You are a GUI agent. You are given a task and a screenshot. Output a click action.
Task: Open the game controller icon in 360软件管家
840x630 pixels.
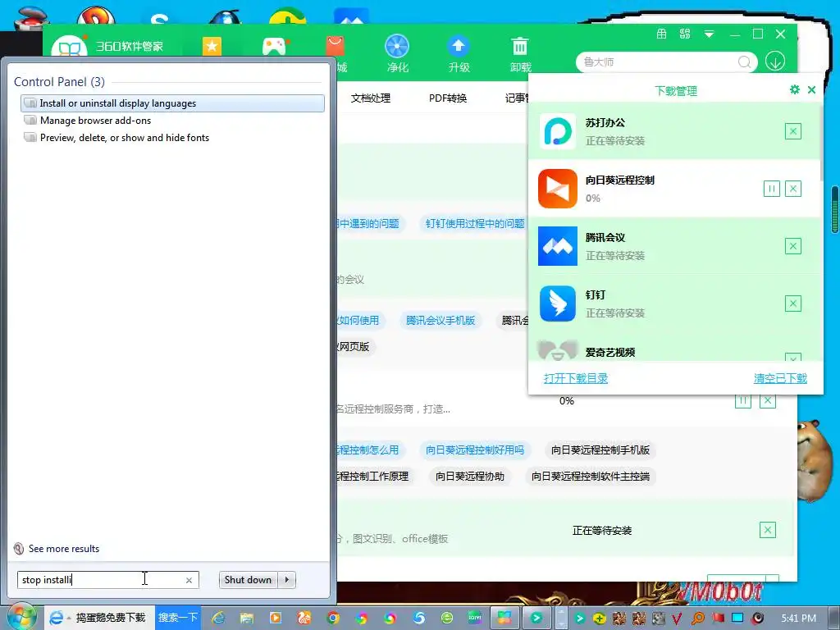tap(274, 47)
